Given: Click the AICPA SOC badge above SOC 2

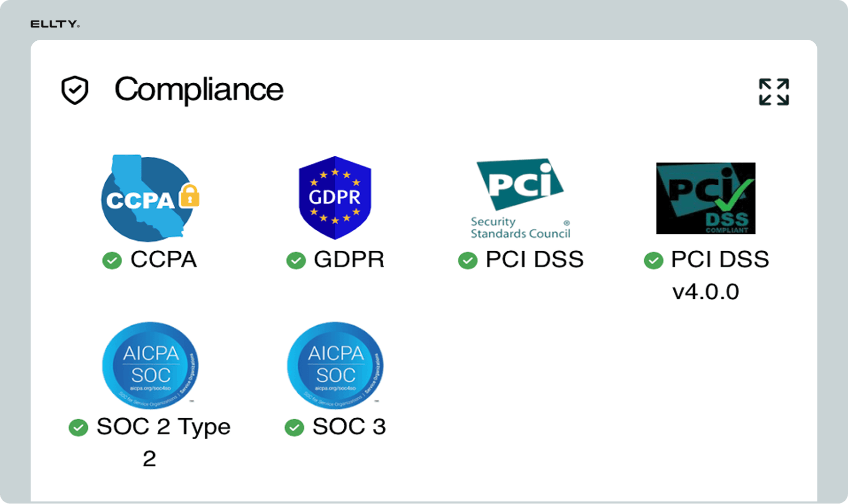Looking at the screenshot, I should tap(150, 365).
